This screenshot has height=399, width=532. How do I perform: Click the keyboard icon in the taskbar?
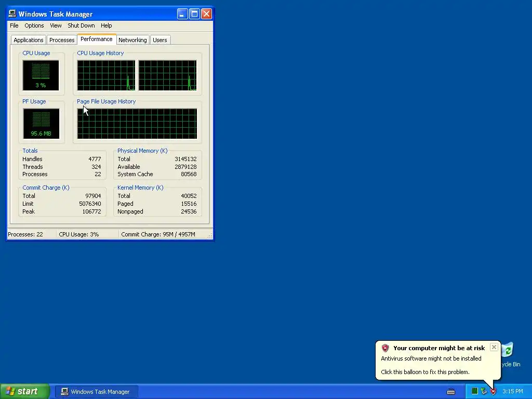[451, 392]
